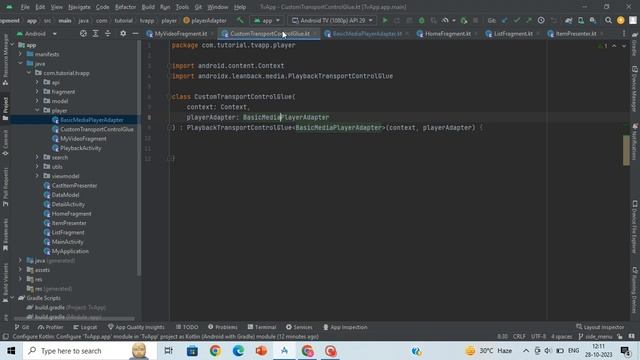Expand the search folder

[37, 157]
